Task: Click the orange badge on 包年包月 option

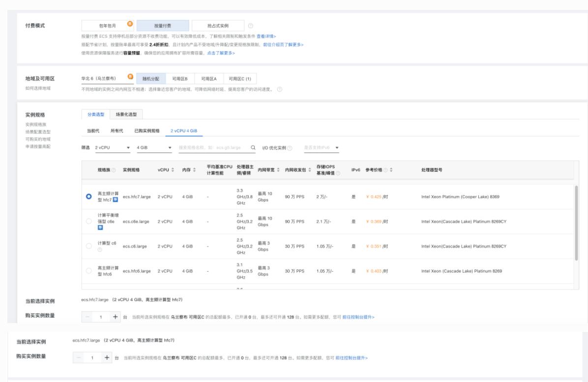Action: pos(130,24)
